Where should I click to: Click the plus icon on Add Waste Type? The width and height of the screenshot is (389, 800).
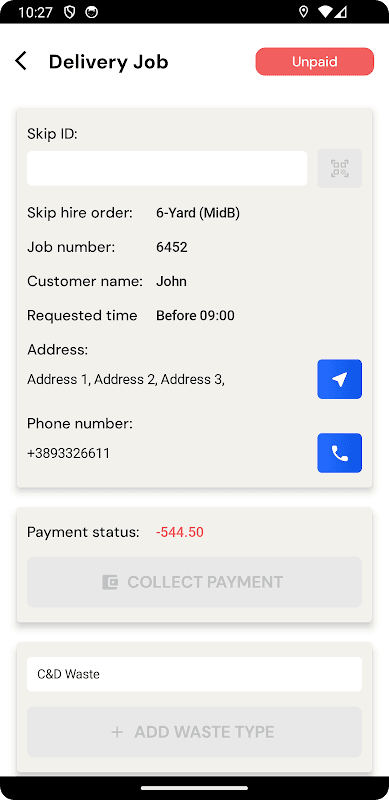(117, 732)
